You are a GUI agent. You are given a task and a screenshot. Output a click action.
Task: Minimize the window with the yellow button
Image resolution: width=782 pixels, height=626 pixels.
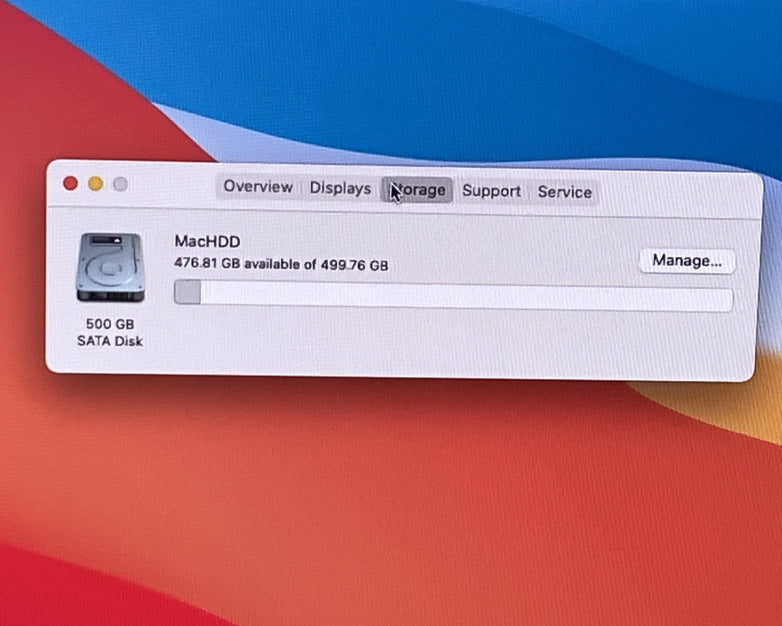pos(96,184)
